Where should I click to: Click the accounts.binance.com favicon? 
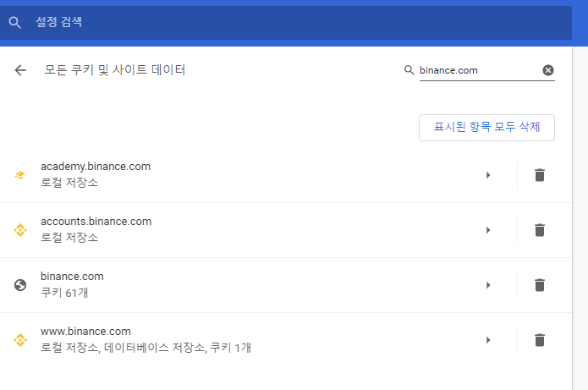pyautogui.click(x=20, y=230)
